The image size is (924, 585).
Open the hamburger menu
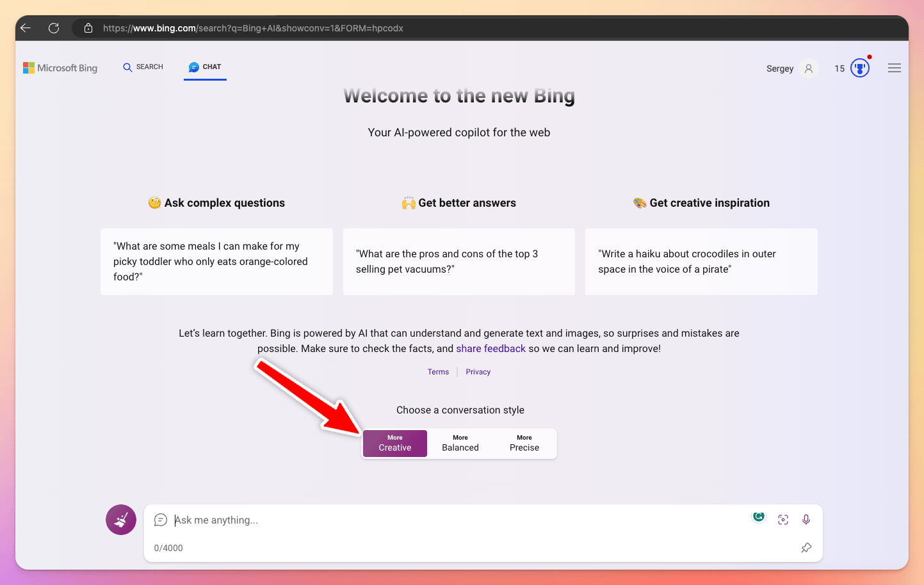click(x=895, y=68)
